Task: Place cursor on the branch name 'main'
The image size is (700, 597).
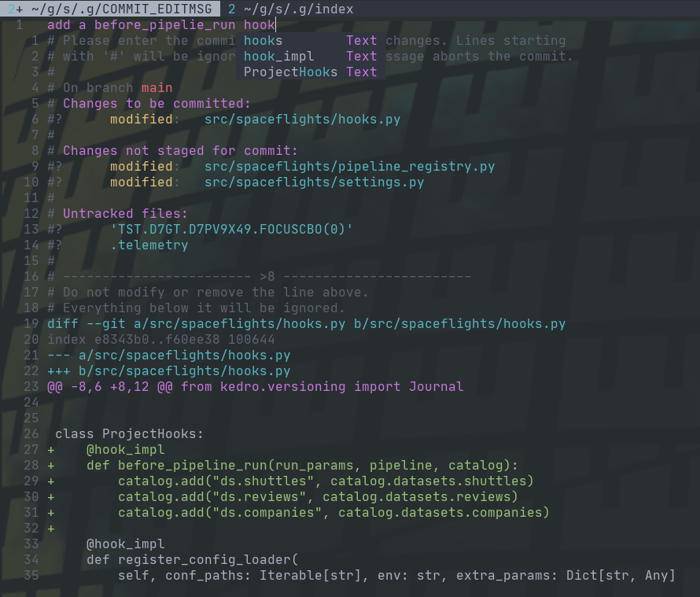Action: click(157, 88)
